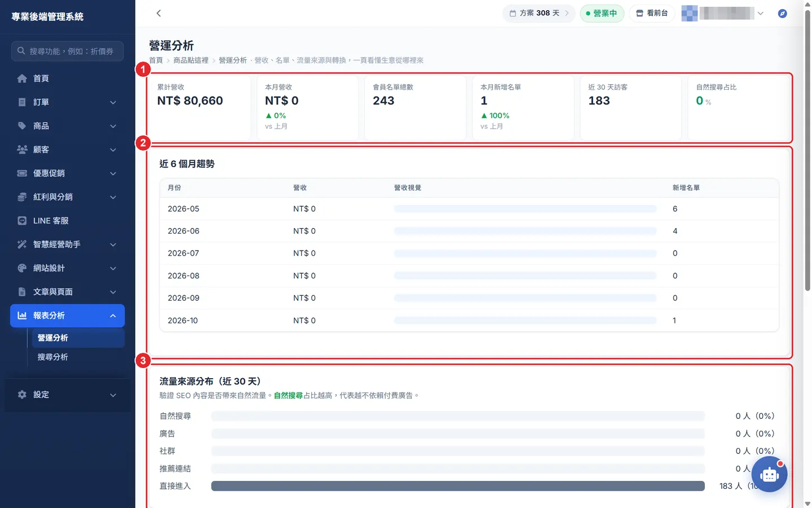Go to 首頁 in the sidebar menu
This screenshot has width=812, height=508.
67,78
